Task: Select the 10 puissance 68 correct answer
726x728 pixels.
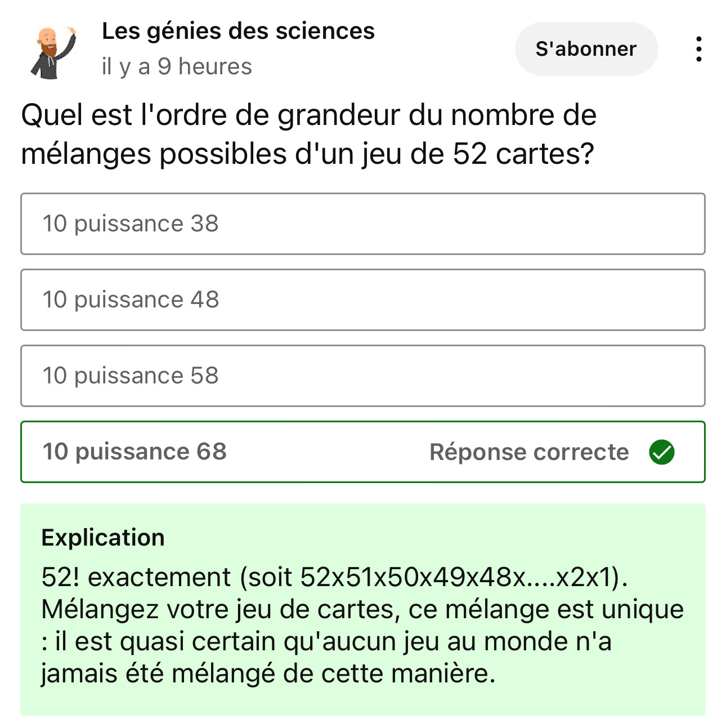Action: point(363,452)
